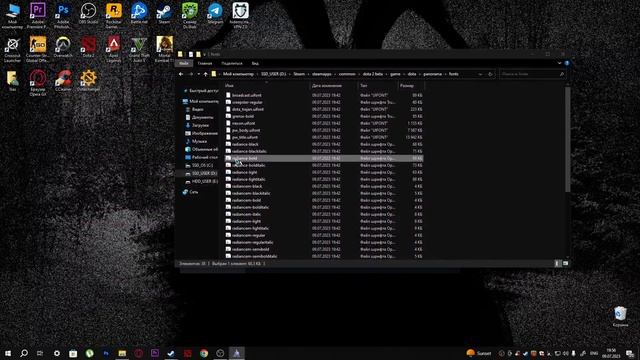Click the panorama path segment
Viewport: 640px width, 360px height.
[432, 74]
